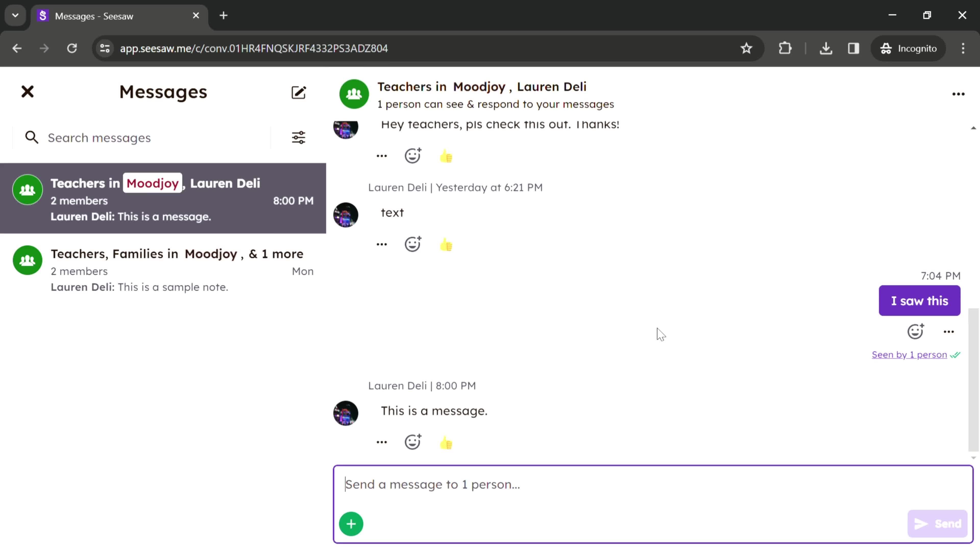Click the add emoji reaction icon on 'text' message
The height and width of the screenshot is (551, 980).
(x=413, y=244)
